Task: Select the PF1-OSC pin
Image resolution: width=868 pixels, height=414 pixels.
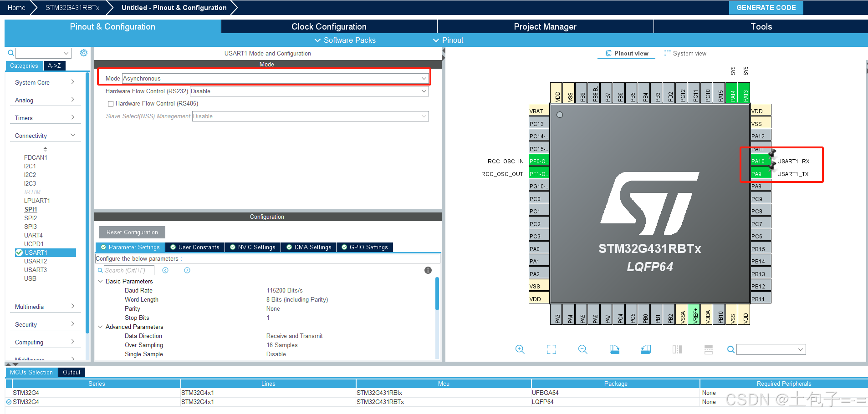Action: tap(539, 174)
